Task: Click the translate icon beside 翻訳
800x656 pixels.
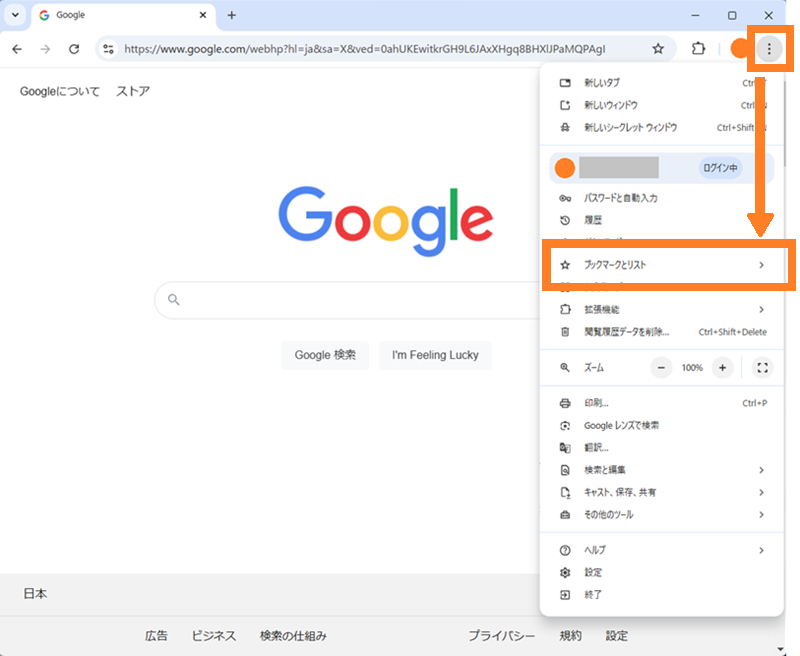Action: [x=565, y=448]
